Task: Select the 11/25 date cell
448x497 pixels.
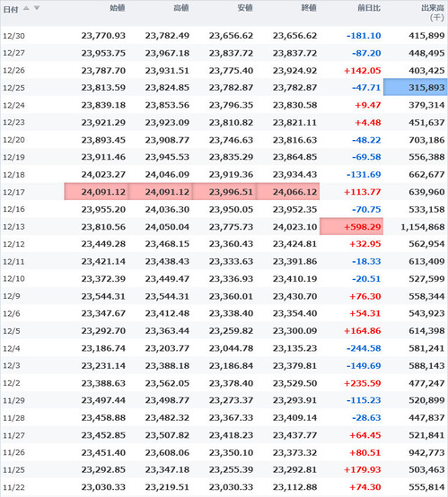Action: pos(13,470)
